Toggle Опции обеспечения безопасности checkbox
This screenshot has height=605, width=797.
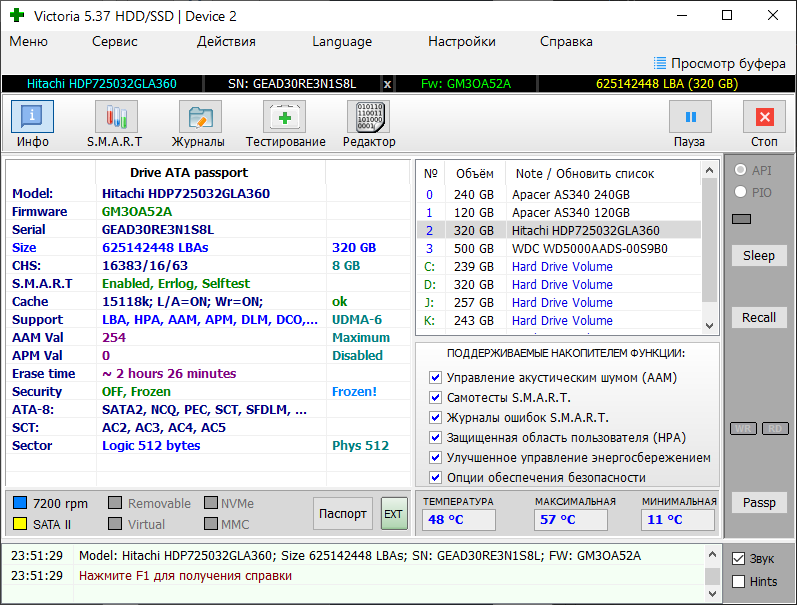coord(435,478)
